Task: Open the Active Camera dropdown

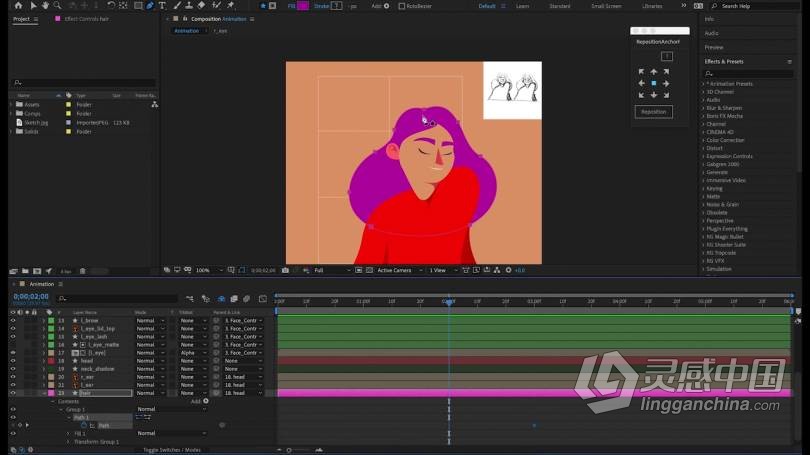Action: pos(399,270)
